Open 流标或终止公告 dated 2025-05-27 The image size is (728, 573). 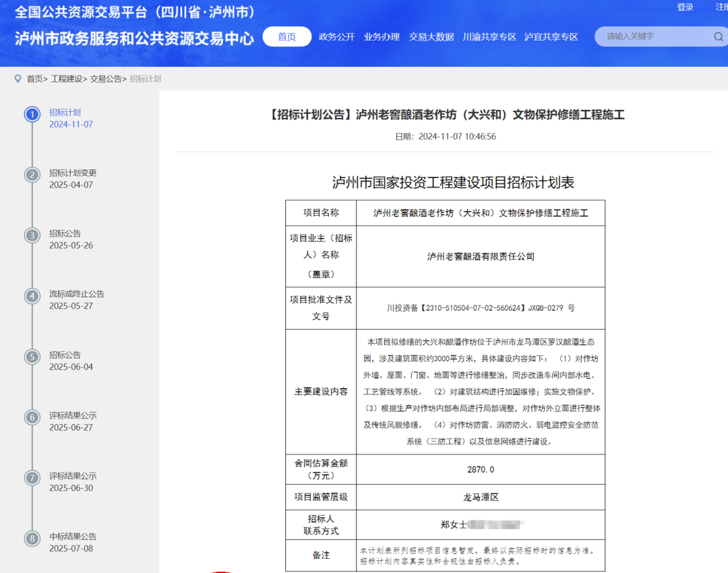pos(77,294)
